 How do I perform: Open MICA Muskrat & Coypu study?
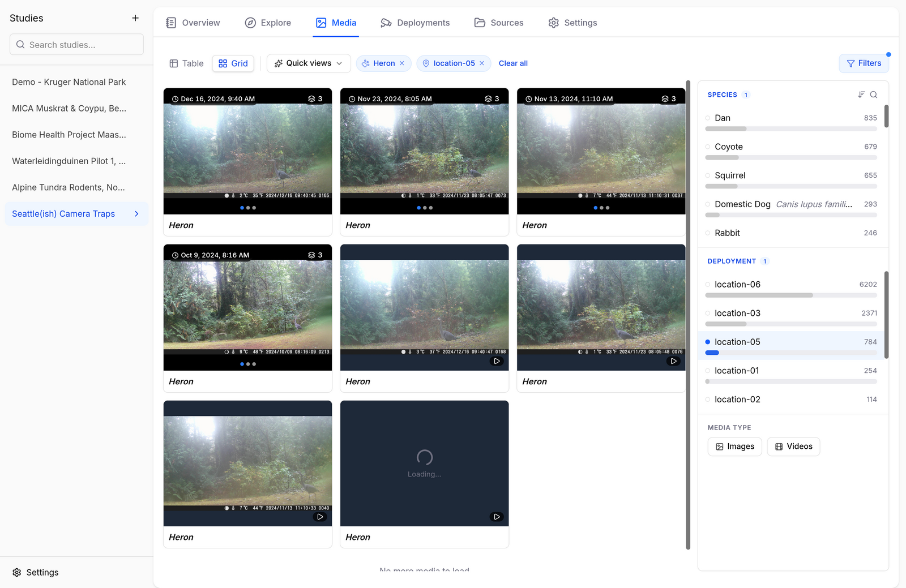coord(76,108)
